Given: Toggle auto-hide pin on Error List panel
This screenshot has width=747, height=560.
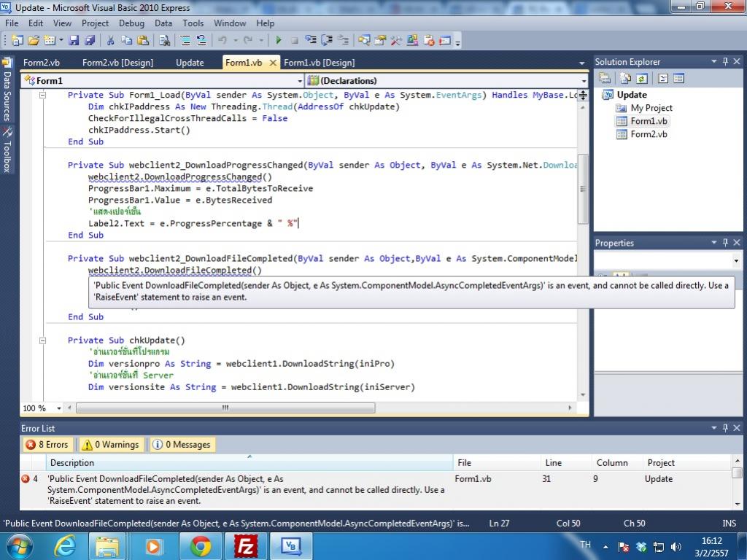Looking at the screenshot, I should click(726, 427).
